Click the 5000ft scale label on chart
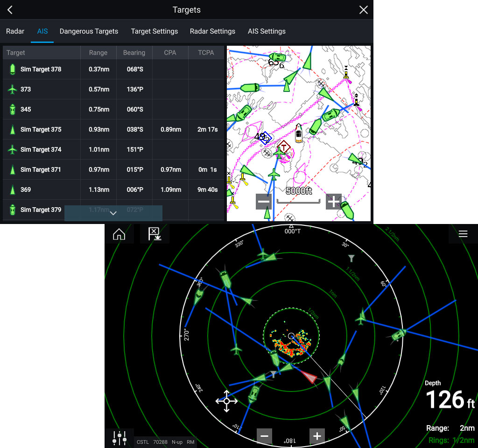 tap(299, 191)
